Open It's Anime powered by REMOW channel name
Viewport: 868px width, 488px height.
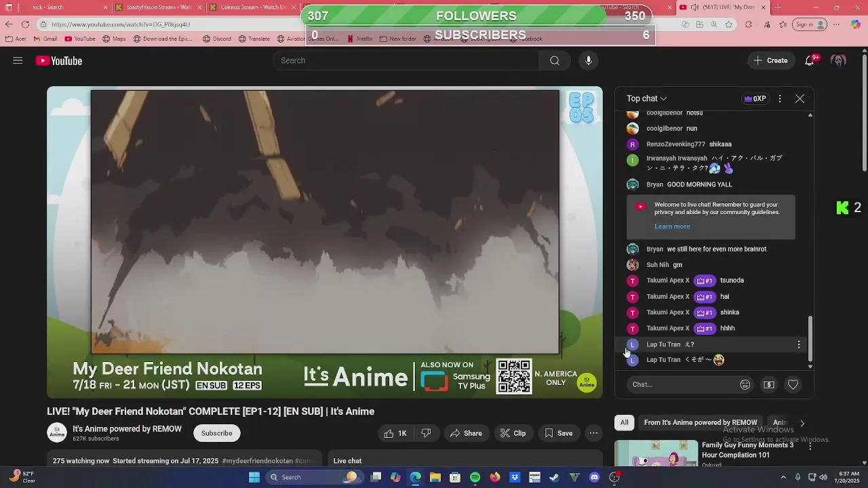click(x=127, y=429)
